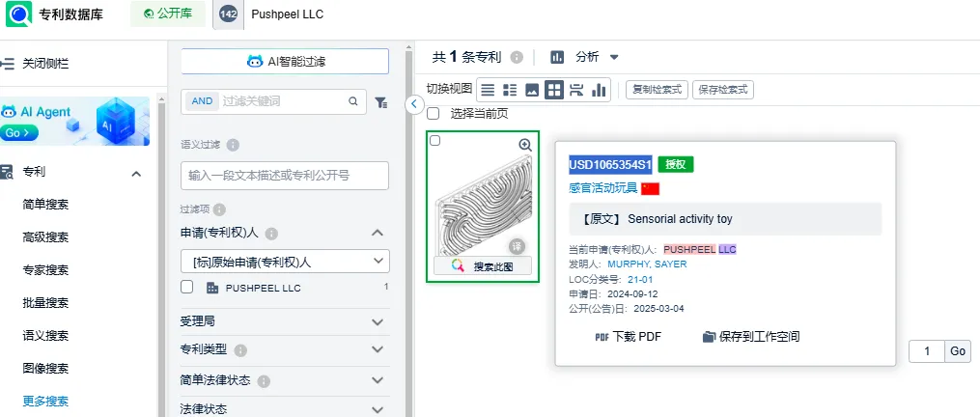Tick the 选择当前页 checkbox

pos(433,114)
